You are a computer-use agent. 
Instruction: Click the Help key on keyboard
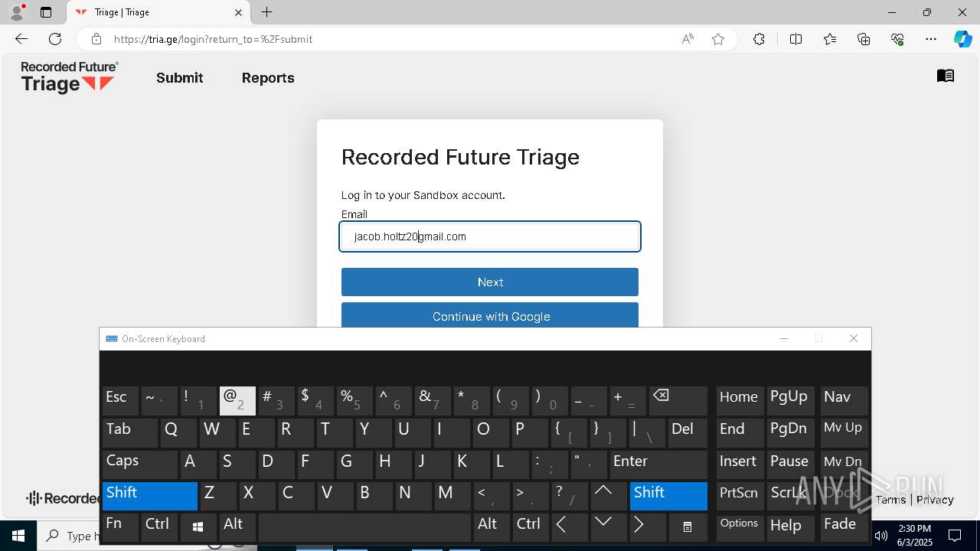tap(790, 527)
